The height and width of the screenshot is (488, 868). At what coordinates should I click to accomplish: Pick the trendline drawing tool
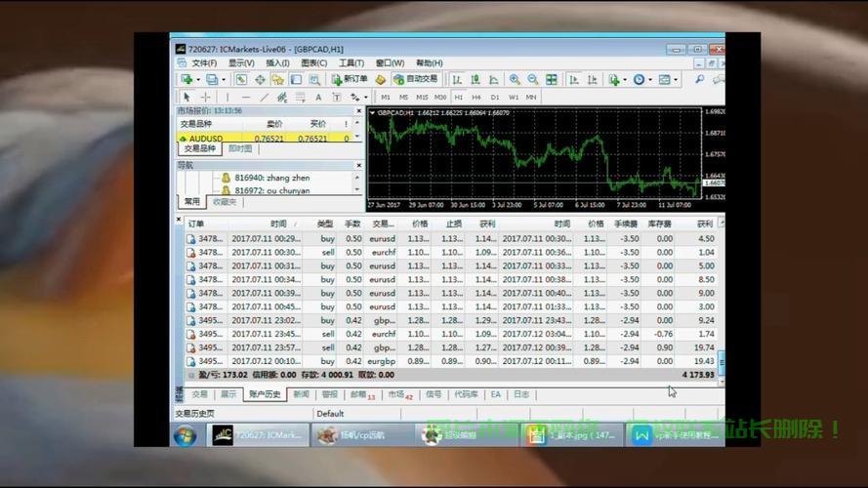[x=264, y=98]
